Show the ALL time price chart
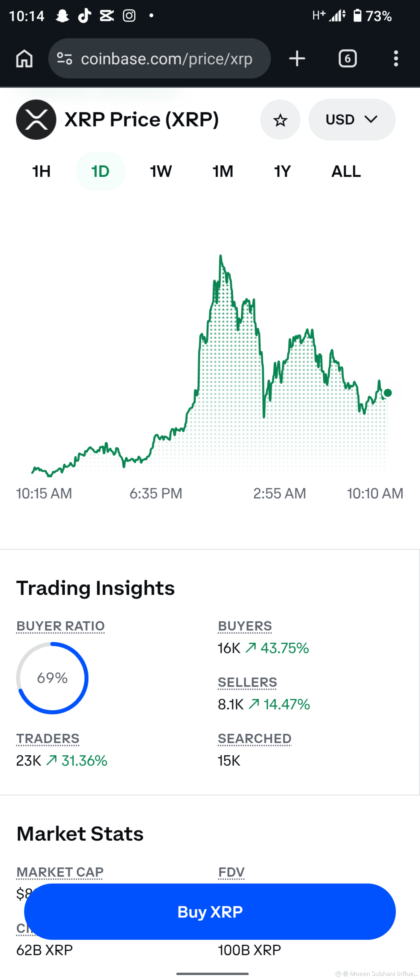420x980 pixels. [x=346, y=171]
